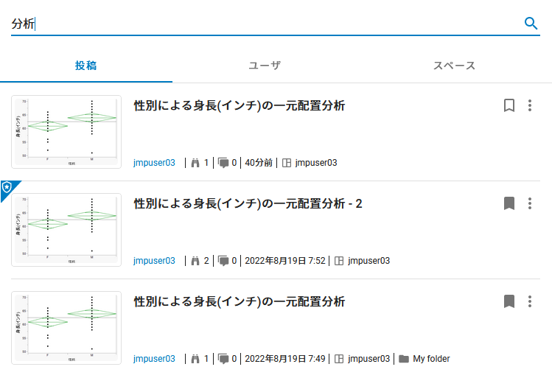Open thumbnail of the 7:52 post
This screenshot has width=552, height=392.
click(x=66, y=230)
